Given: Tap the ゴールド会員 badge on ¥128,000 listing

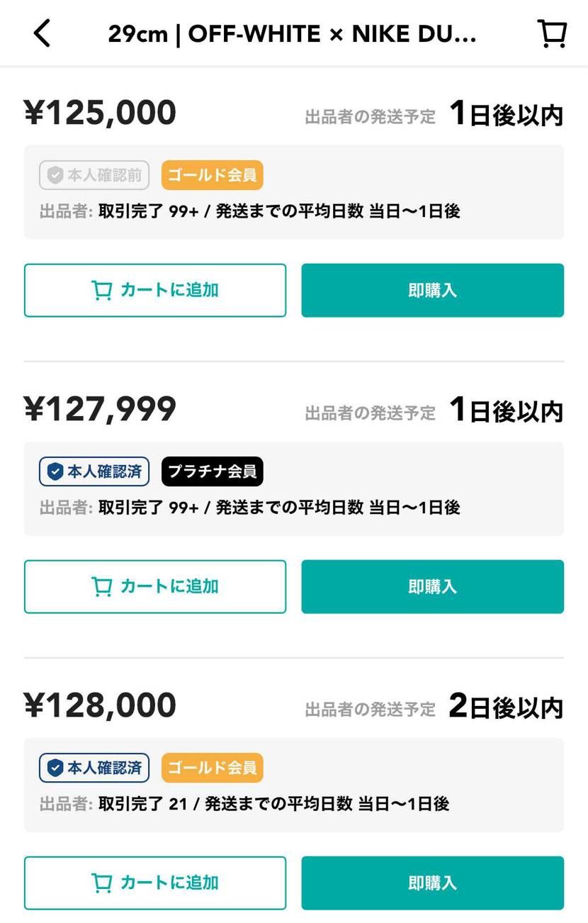Looking at the screenshot, I should 212,768.
